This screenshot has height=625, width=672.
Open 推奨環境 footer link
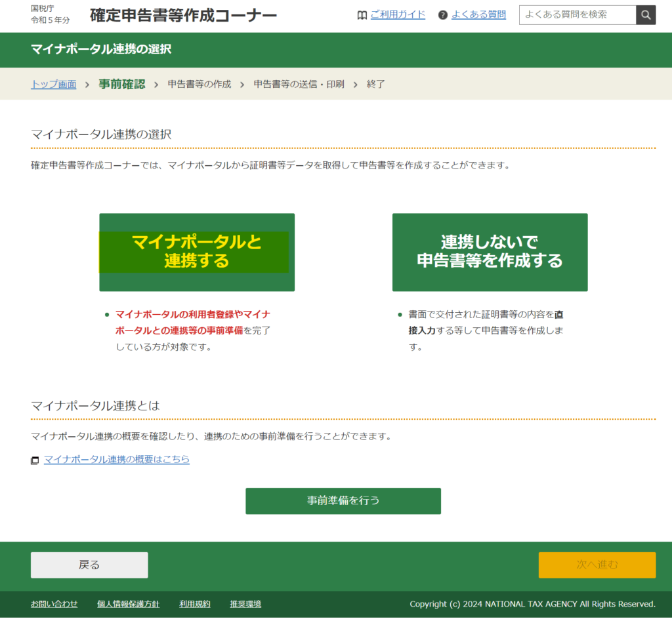pos(245,604)
